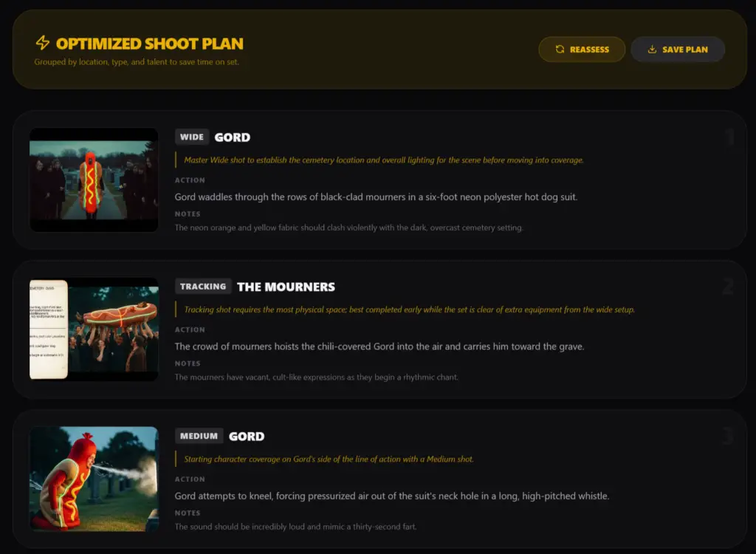Click the GORD name in the wide shot
The width and height of the screenshot is (756, 554).
pos(233,137)
